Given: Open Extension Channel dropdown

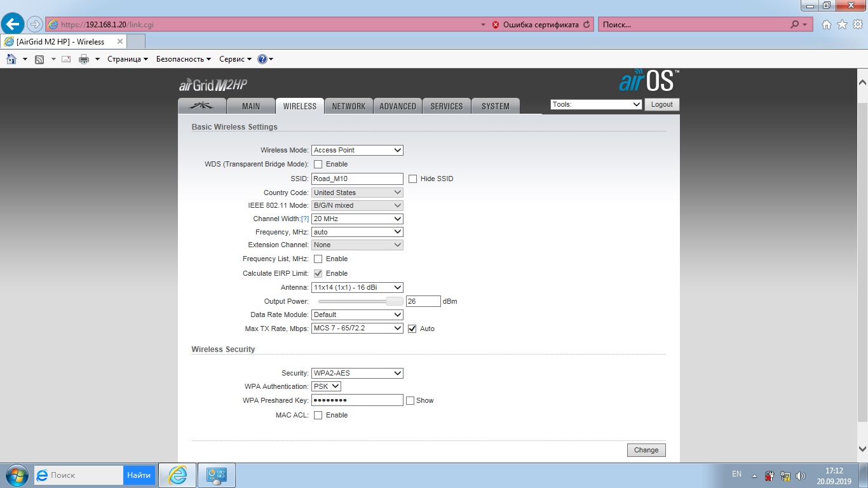Looking at the screenshot, I should click(357, 245).
